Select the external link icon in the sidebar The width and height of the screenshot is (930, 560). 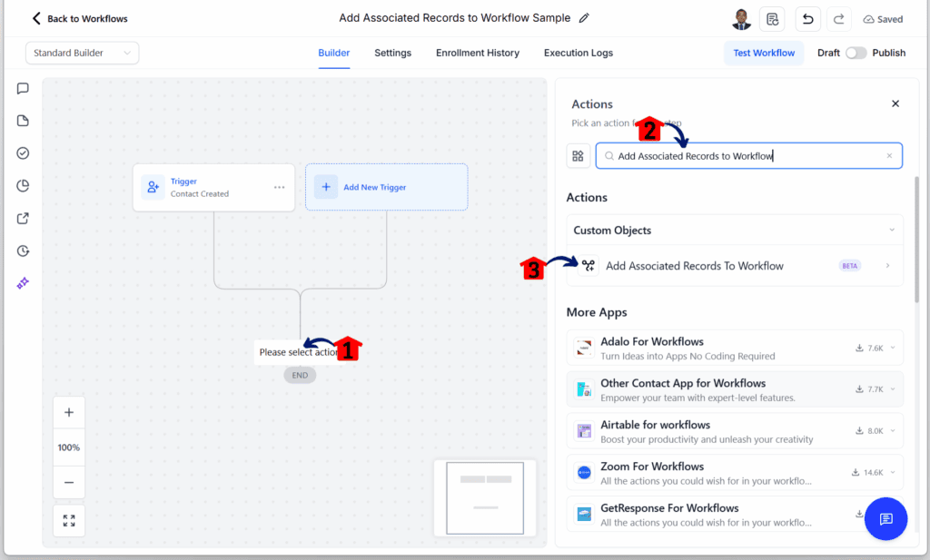click(x=22, y=218)
